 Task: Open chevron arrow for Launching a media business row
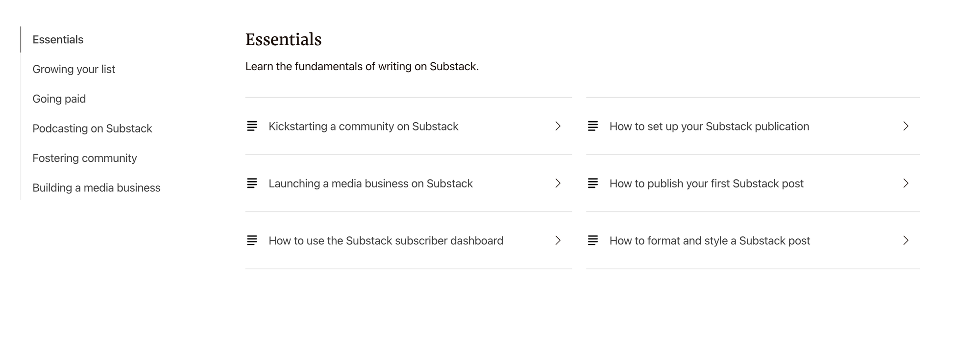558,183
